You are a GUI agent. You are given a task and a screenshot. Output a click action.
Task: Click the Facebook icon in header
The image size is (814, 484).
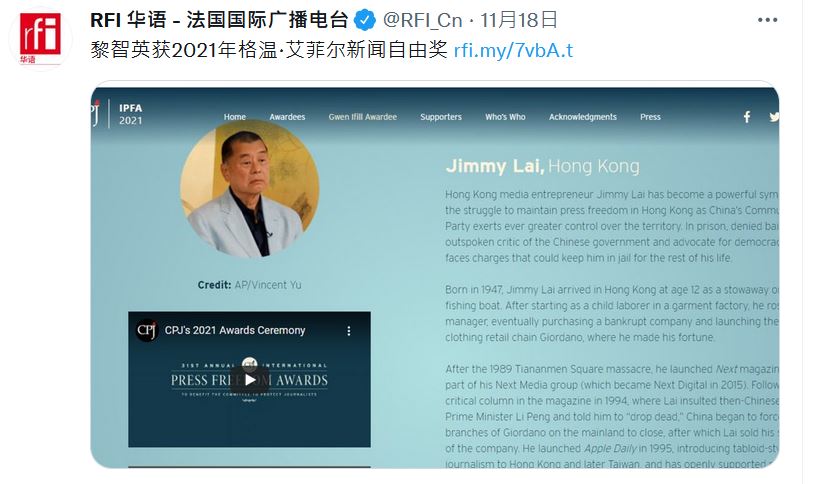point(747,117)
